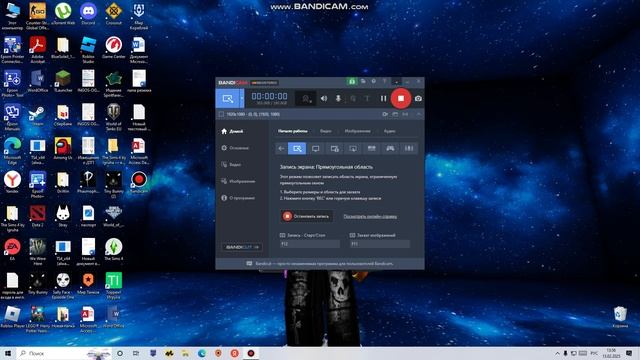
Task: Switch to the Видео top tab
Action: pos(326,131)
